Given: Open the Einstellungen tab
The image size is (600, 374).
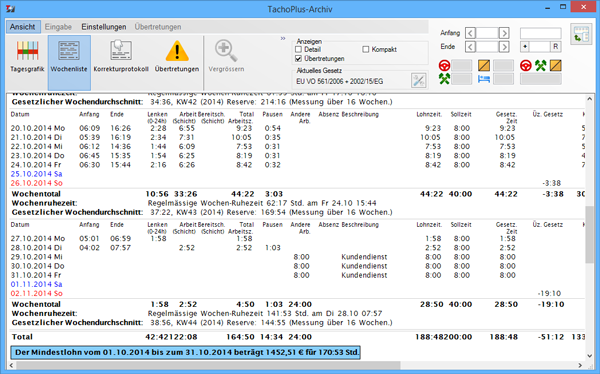Looking at the screenshot, I should pos(104,27).
